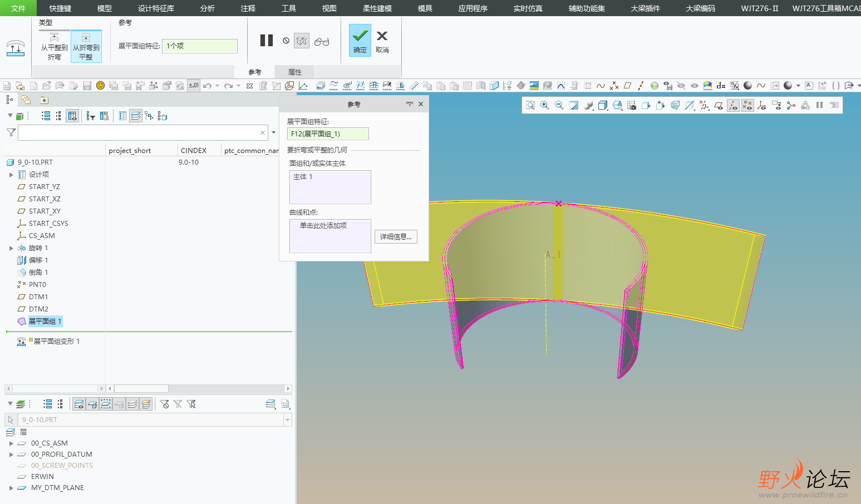Open the 柔性建模 ribbon tab
Viewport: 861px width, 504px height.
[x=377, y=8]
